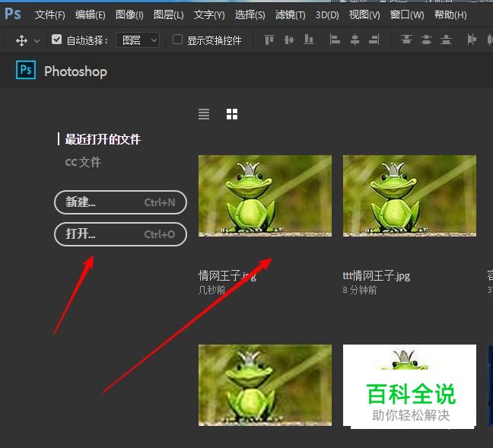Click the 新建... Ctrl+N button

121,202
